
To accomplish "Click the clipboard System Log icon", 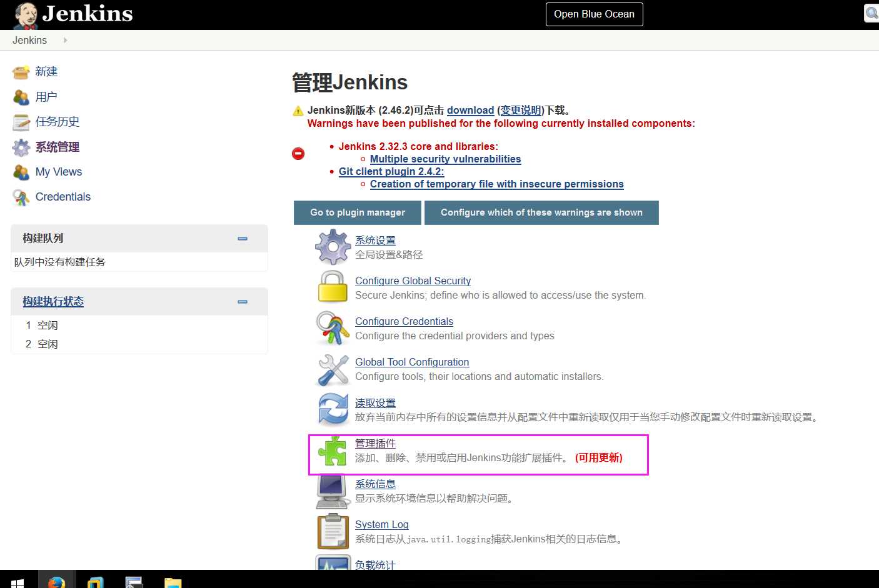I will tap(333, 531).
